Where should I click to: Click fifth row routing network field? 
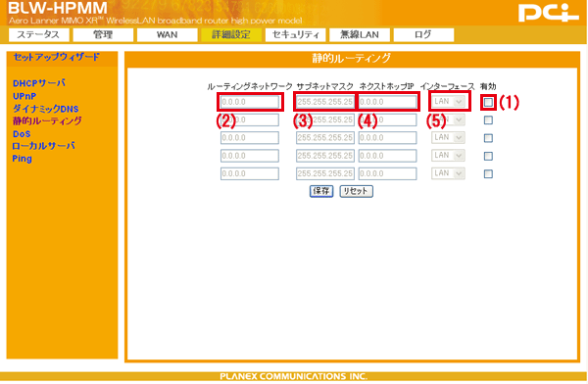tap(250, 174)
